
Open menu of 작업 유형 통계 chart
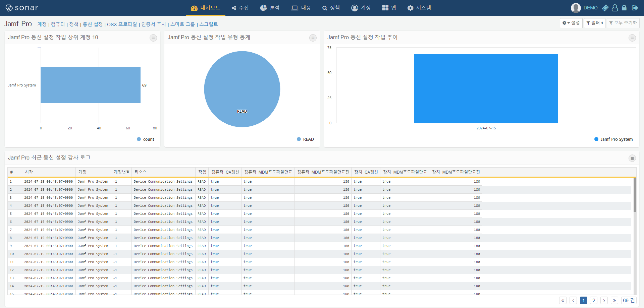click(313, 38)
